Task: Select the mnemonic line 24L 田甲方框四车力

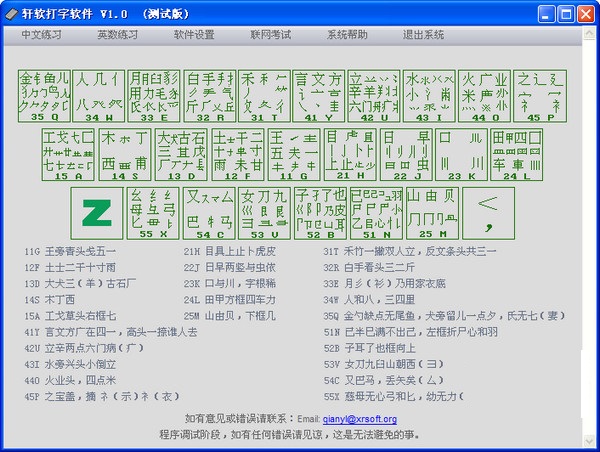Action: pyautogui.click(x=230, y=300)
